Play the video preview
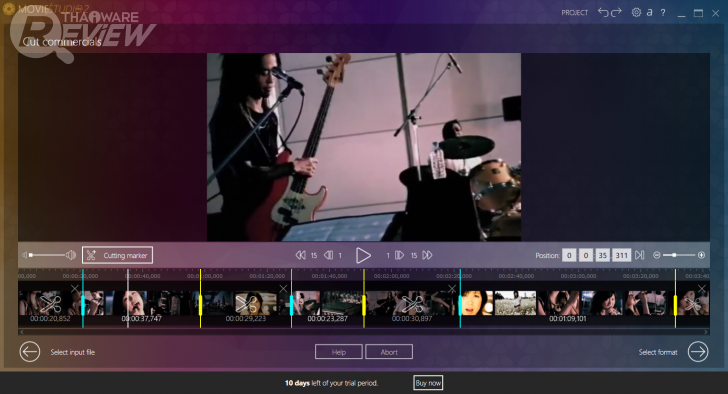728x394 pixels. pos(363,255)
